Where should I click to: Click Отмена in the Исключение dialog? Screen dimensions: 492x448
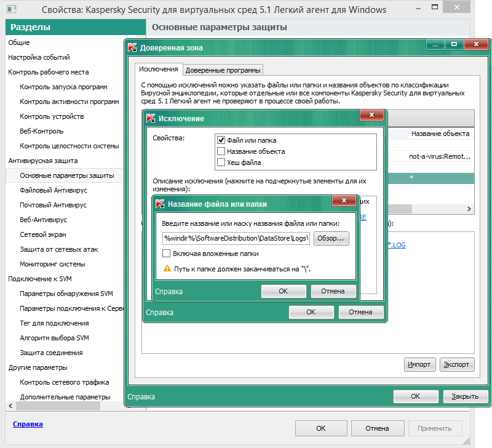tap(360, 312)
